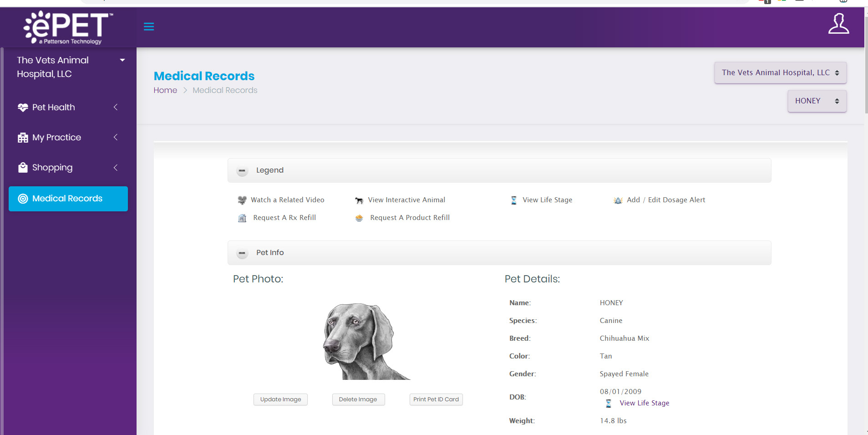
Task: Click the Add/Edit Dosage Alert icon
Action: (x=618, y=200)
